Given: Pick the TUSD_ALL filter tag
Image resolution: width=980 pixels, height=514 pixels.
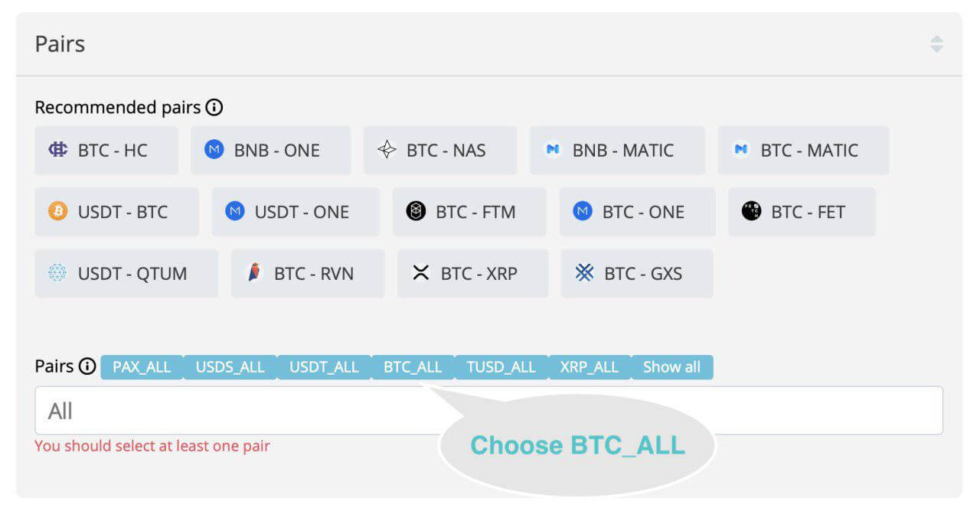Looking at the screenshot, I should tap(501, 367).
